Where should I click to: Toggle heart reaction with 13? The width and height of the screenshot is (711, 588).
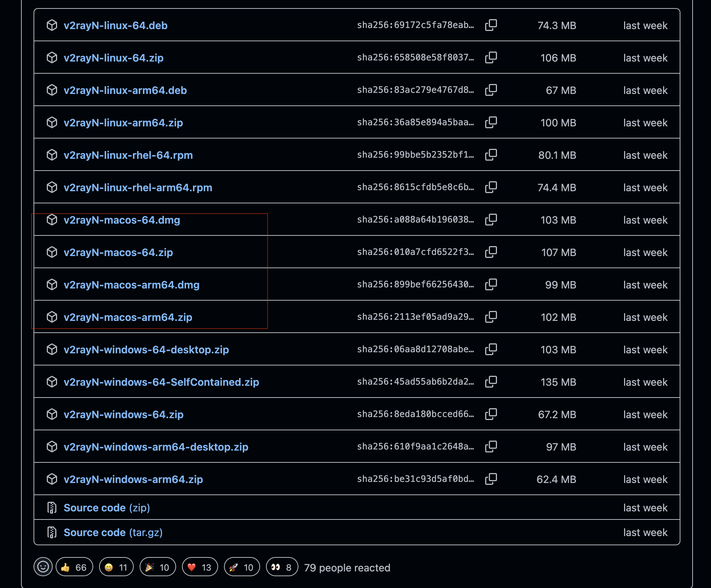[x=200, y=567]
